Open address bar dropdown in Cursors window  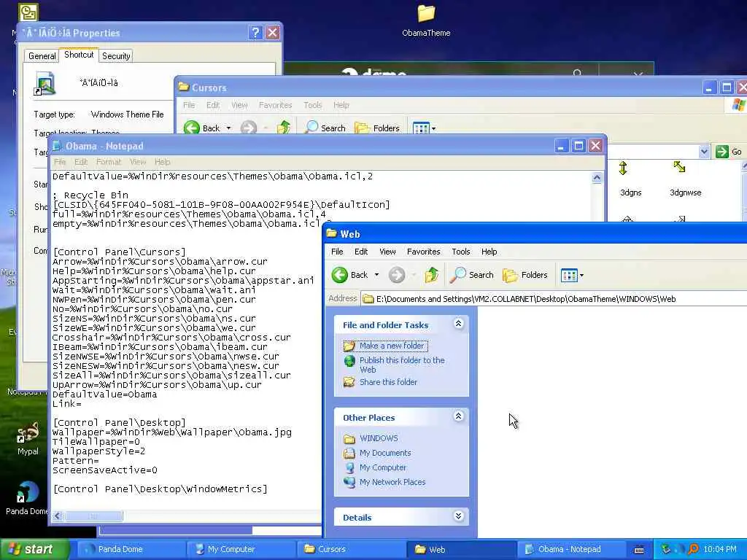[704, 152]
